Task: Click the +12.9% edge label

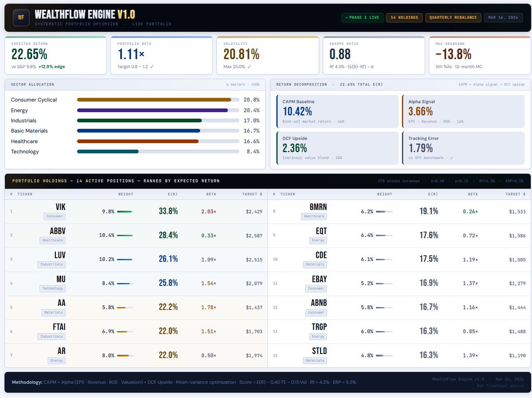Action: point(52,67)
